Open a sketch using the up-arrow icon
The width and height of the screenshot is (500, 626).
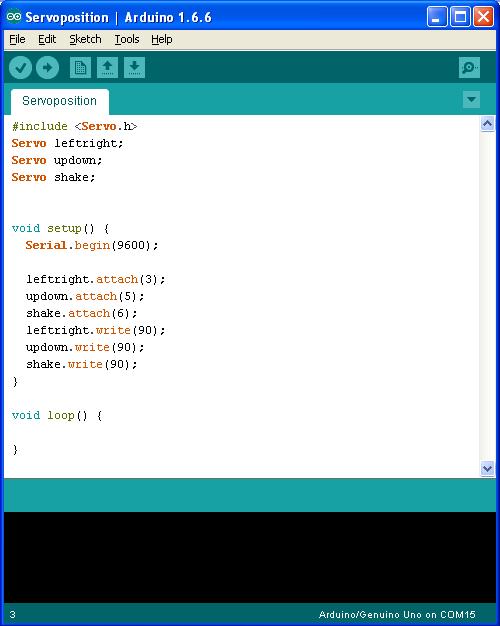[107, 67]
